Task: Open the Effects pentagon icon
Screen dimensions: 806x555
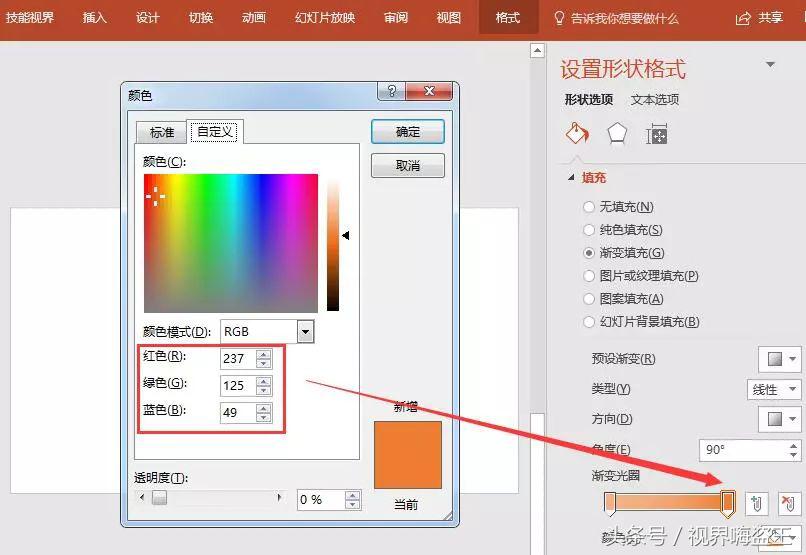Action: (617, 134)
